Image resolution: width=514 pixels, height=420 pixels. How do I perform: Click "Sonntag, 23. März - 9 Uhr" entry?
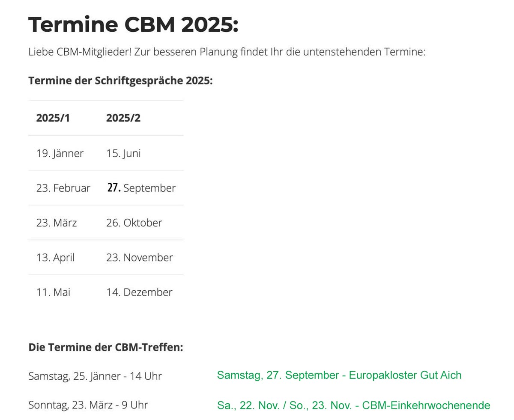point(88,405)
